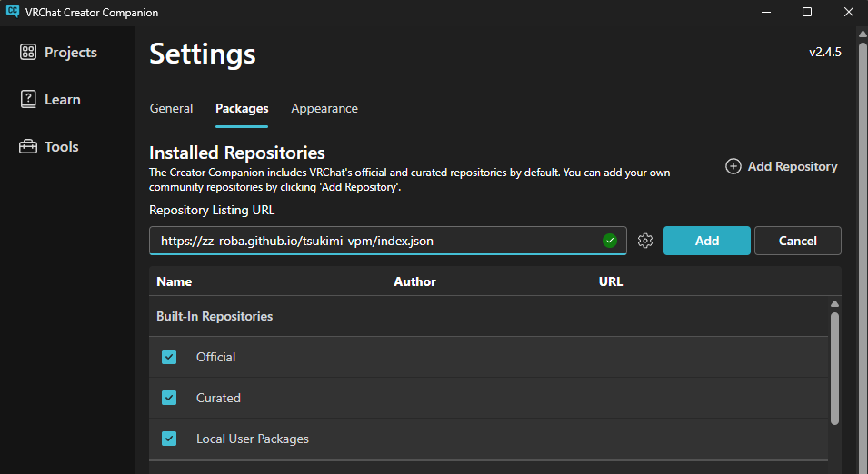Screen dimensions: 868x474
Task: Click the green URL validation checkmark
Action: click(610, 241)
